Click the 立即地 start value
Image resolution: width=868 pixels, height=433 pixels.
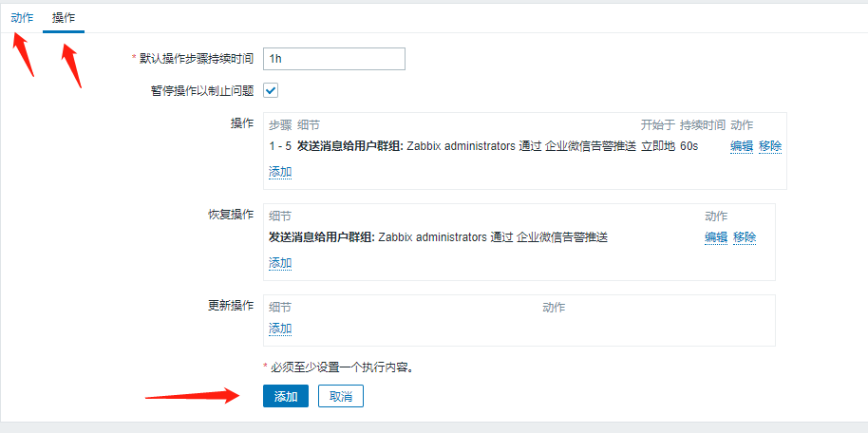pos(658,146)
